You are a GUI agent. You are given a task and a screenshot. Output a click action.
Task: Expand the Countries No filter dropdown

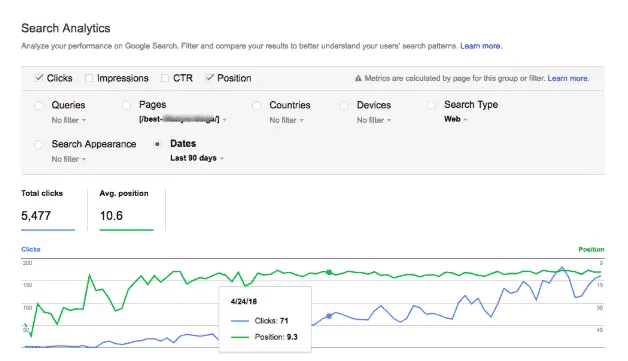click(286, 120)
